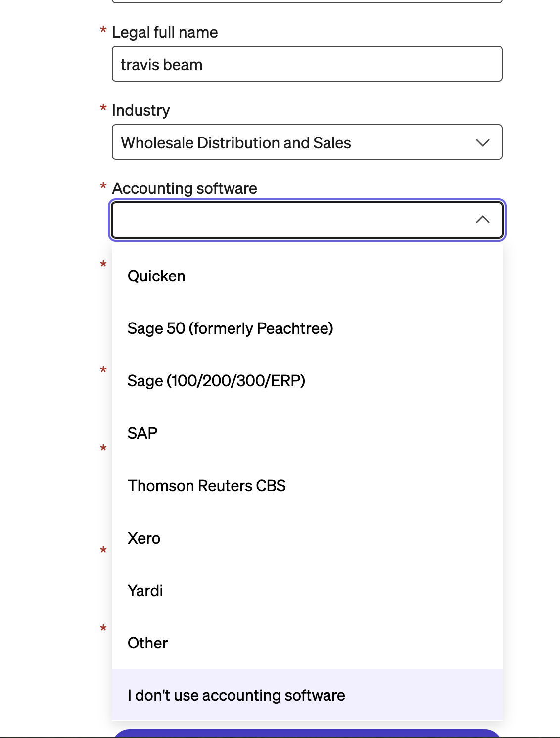Choose the Other option
Viewport: 560px width, 738px height.
307,643
